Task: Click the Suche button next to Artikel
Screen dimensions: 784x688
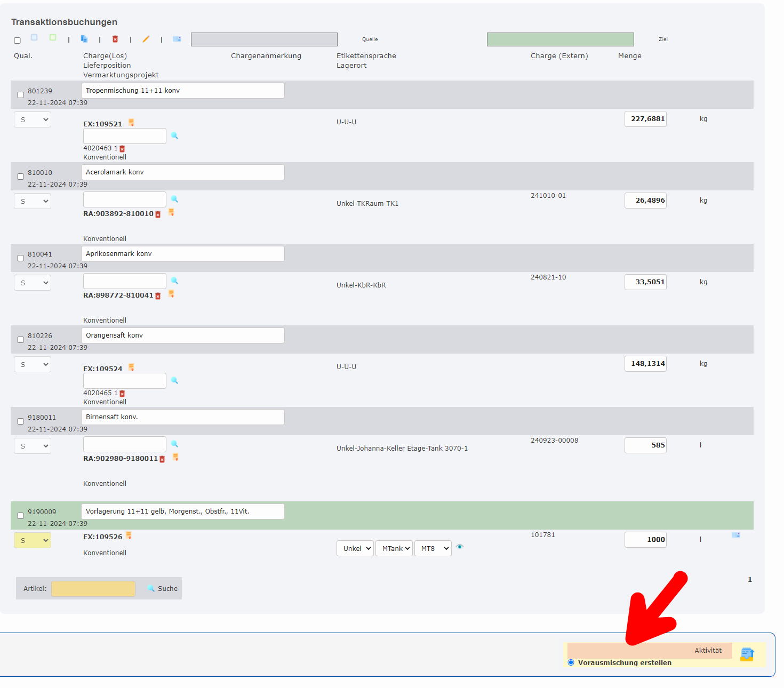Action: point(162,588)
